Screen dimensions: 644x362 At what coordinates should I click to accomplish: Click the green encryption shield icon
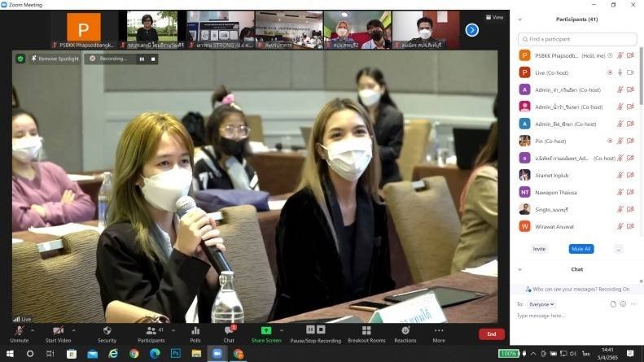[20, 59]
